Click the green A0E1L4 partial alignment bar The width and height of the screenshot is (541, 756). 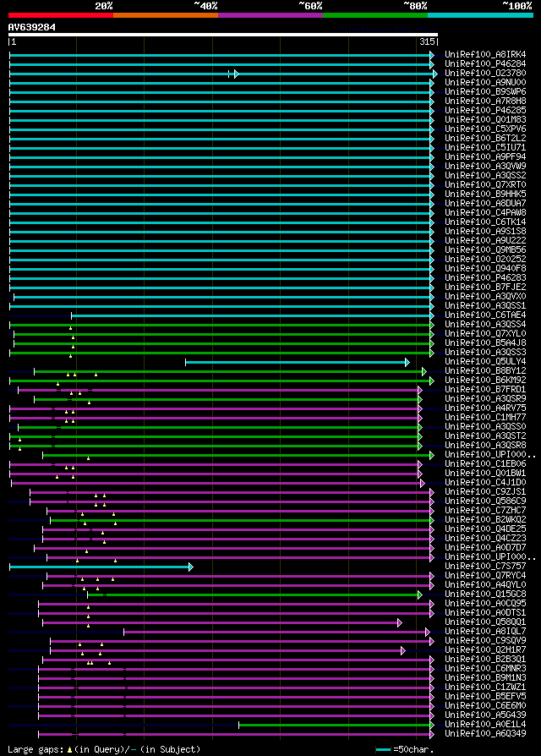tap(335, 726)
